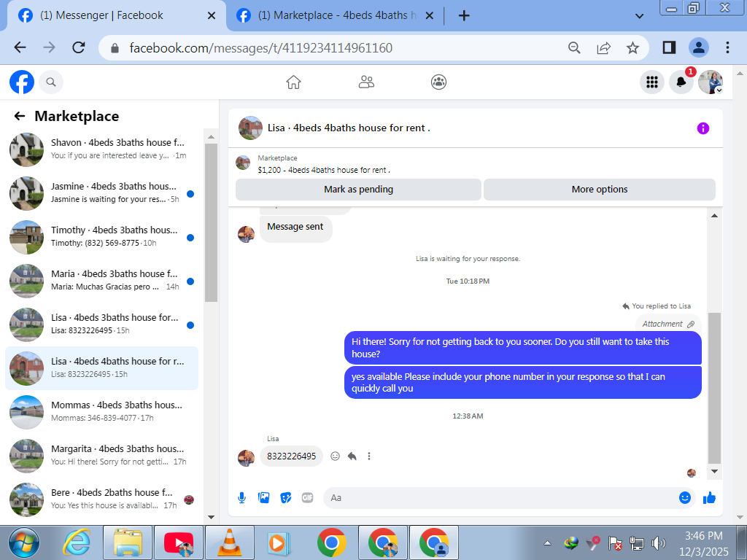747x560 pixels.
Task: Choose a sticker icon in composer
Action: [x=285, y=498]
